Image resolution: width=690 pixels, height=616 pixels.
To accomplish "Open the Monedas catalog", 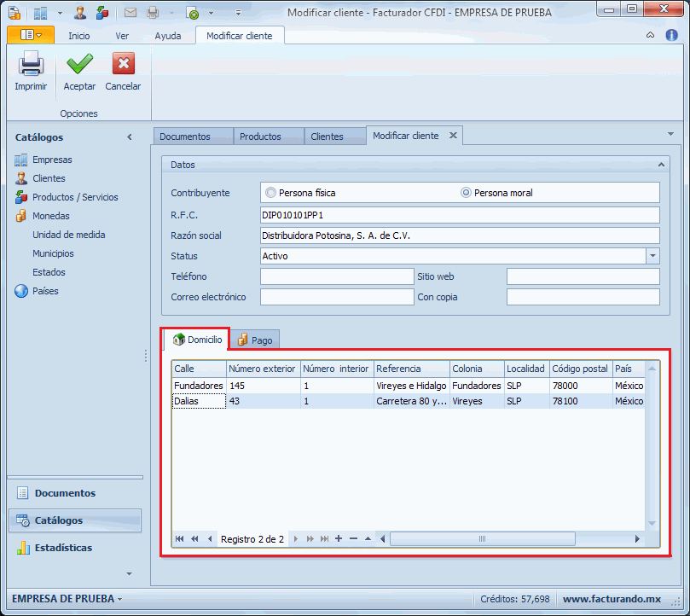I will 51,216.
